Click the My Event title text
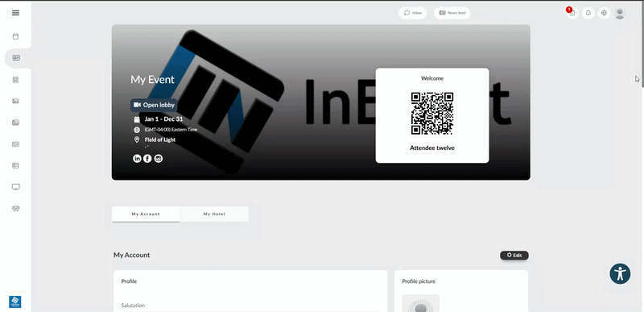644x312 pixels. point(152,79)
